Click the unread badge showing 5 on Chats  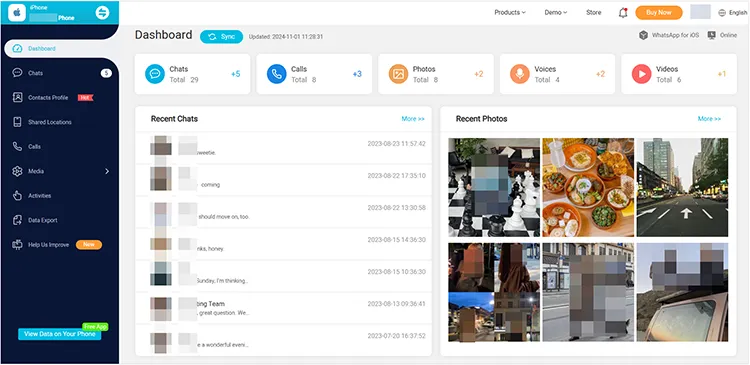tap(106, 73)
